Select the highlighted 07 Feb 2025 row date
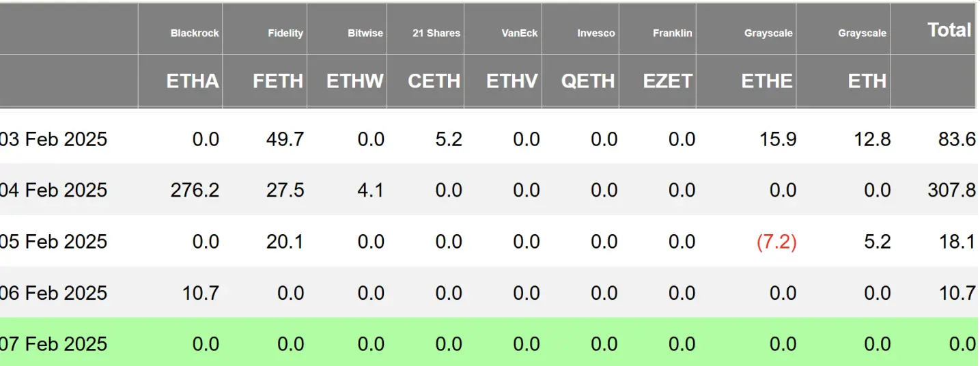 point(54,343)
